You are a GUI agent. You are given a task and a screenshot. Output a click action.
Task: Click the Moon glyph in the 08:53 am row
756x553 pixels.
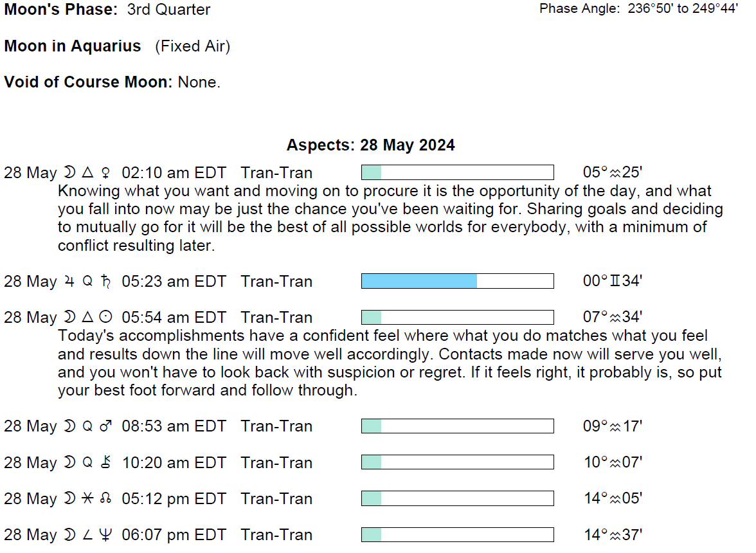(69, 426)
